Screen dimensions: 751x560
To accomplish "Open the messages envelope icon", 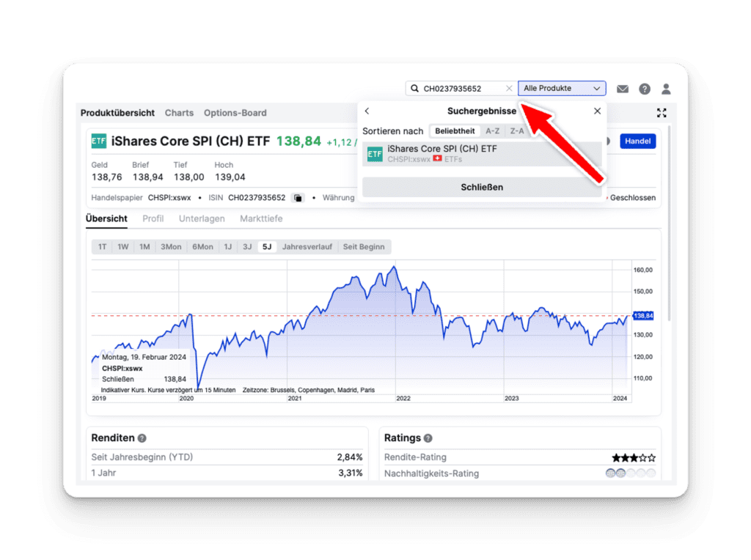I will click(x=623, y=89).
